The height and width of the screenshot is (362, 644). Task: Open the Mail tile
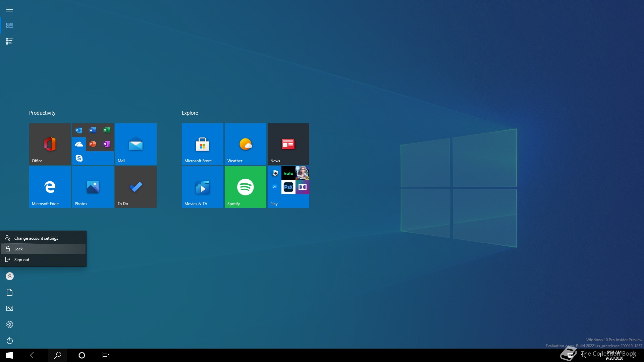tap(136, 144)
